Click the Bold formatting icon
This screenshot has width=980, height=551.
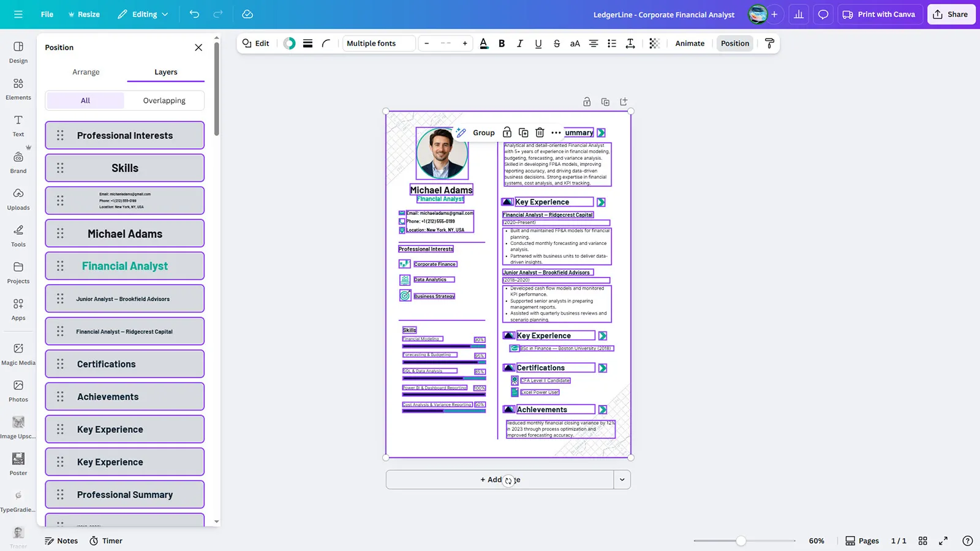coord(502,43)
